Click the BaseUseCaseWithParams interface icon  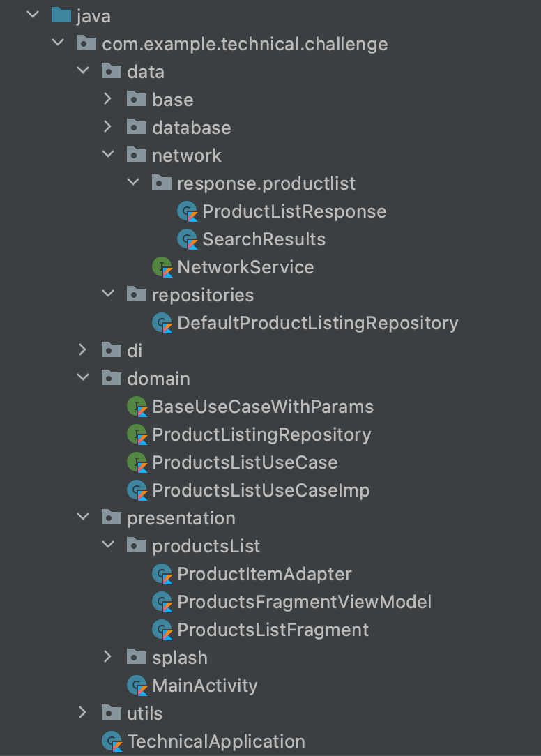click(137, 407)
